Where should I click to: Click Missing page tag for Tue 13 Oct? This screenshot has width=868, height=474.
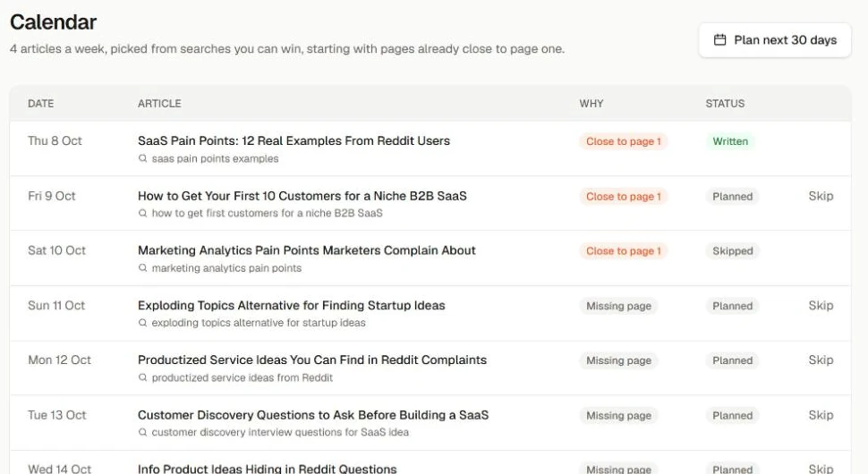[618, 415]
